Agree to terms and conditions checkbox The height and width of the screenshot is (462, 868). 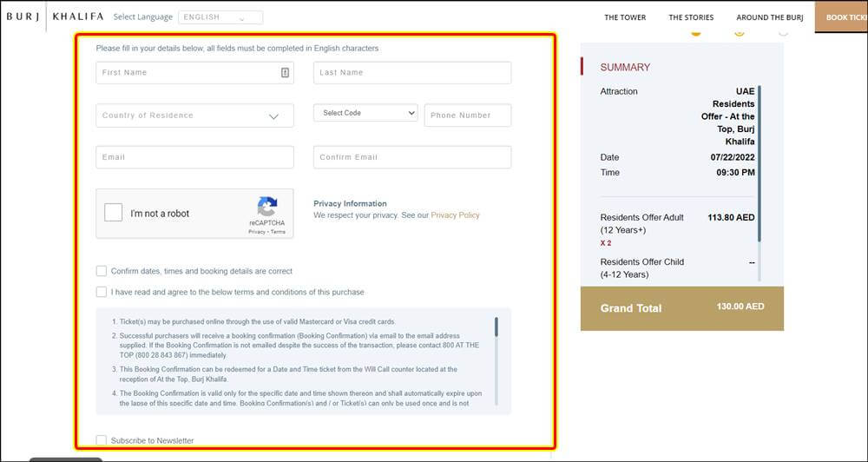coord(102,292)
